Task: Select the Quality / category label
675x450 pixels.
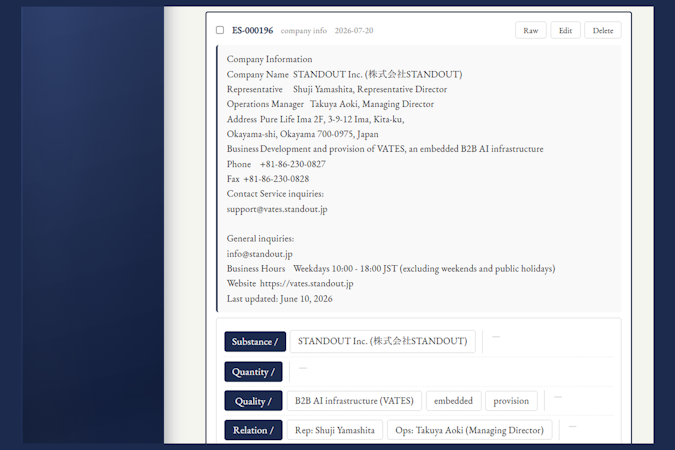Action: point(253,401)
